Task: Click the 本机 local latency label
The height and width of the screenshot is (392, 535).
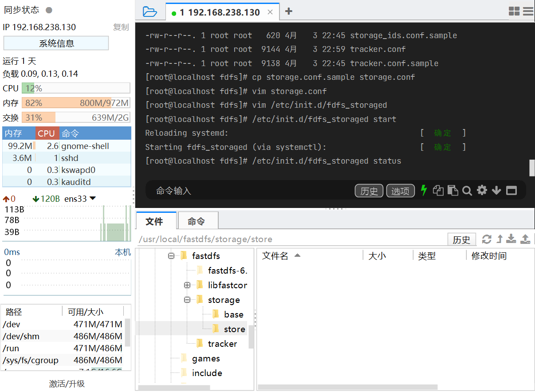Action: point(123,252)
